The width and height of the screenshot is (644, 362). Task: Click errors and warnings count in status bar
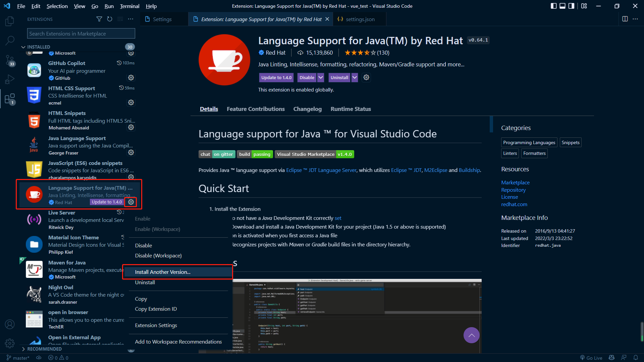pyautogui.click(x=58, y=358)
